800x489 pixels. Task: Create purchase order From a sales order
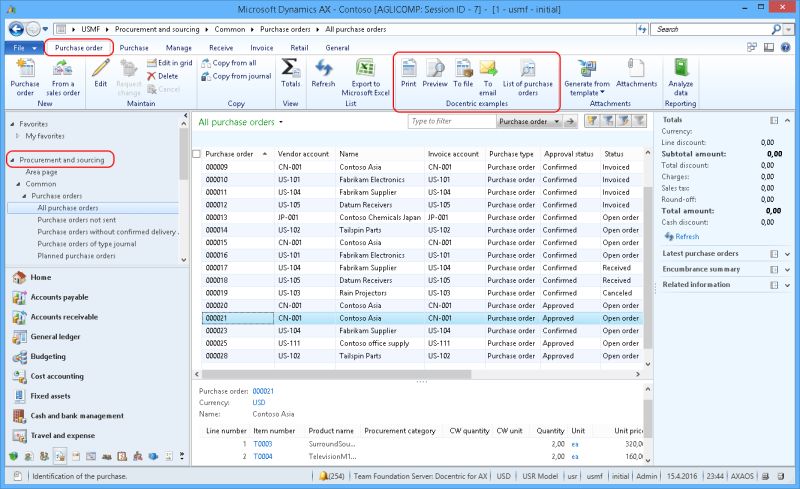tap(63, 78)
